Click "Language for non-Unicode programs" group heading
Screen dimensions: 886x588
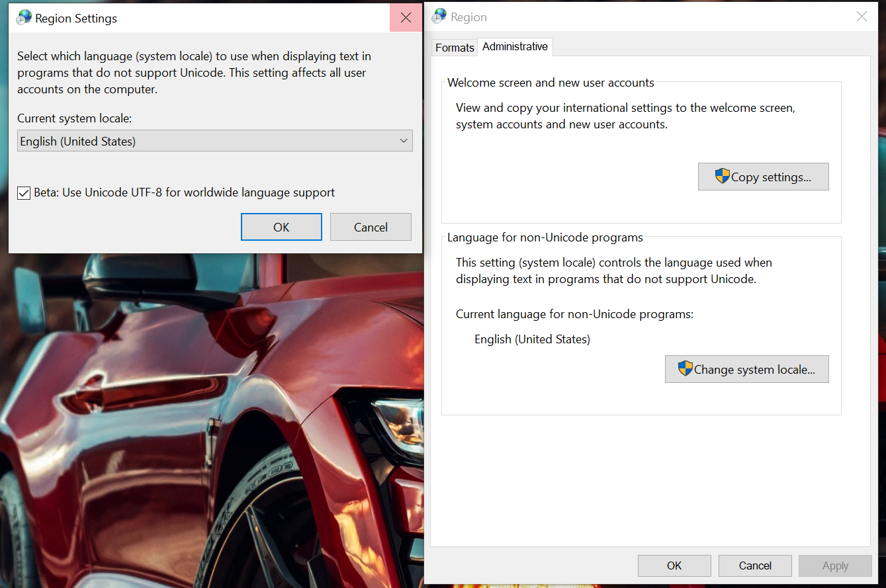[545, 237]
